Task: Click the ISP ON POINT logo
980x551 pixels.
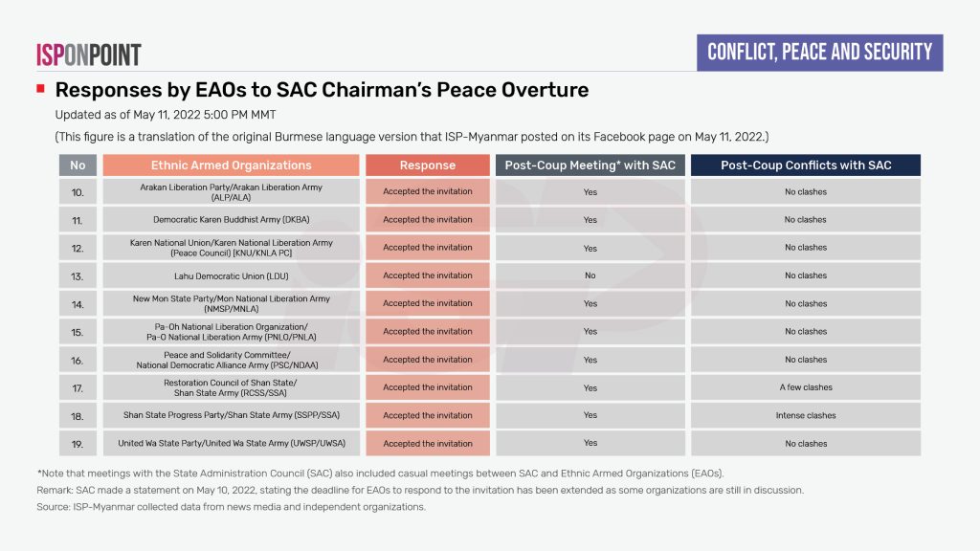Action: (x=88, y=55)
